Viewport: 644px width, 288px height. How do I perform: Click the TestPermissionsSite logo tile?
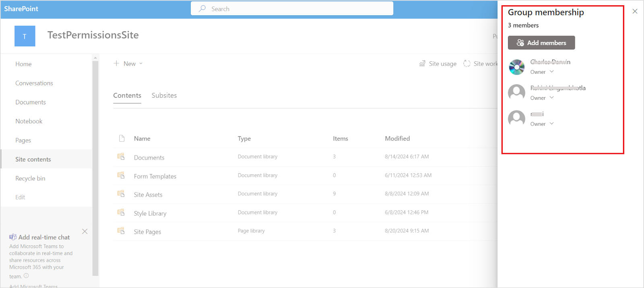coord(25,36)
